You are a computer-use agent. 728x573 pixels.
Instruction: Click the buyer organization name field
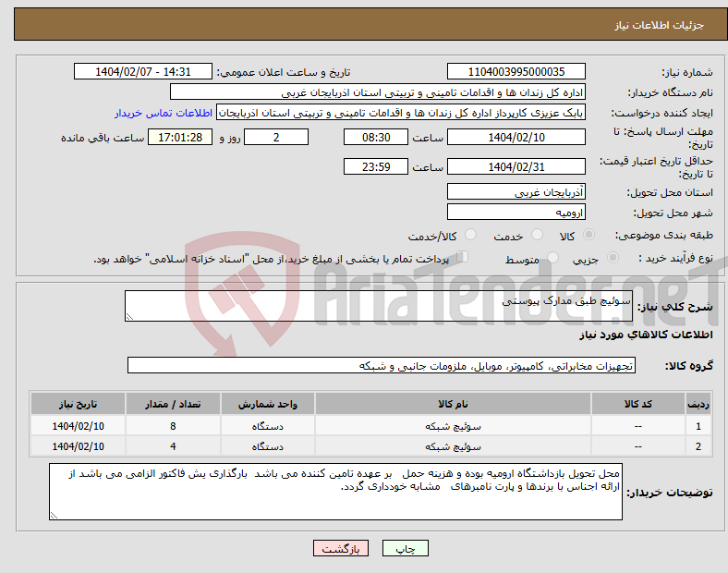pos(378,91)
